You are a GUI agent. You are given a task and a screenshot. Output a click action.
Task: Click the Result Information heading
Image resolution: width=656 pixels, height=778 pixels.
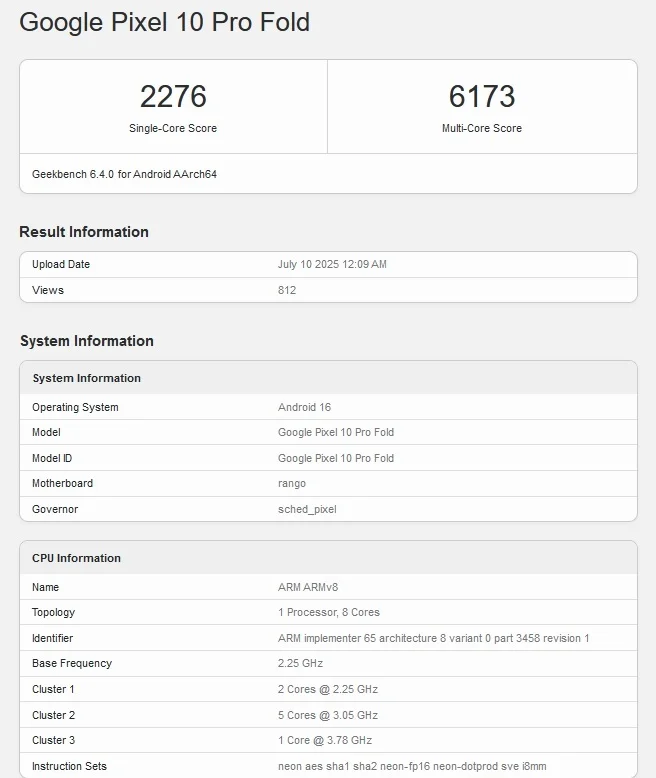click(x=84, y=232)
